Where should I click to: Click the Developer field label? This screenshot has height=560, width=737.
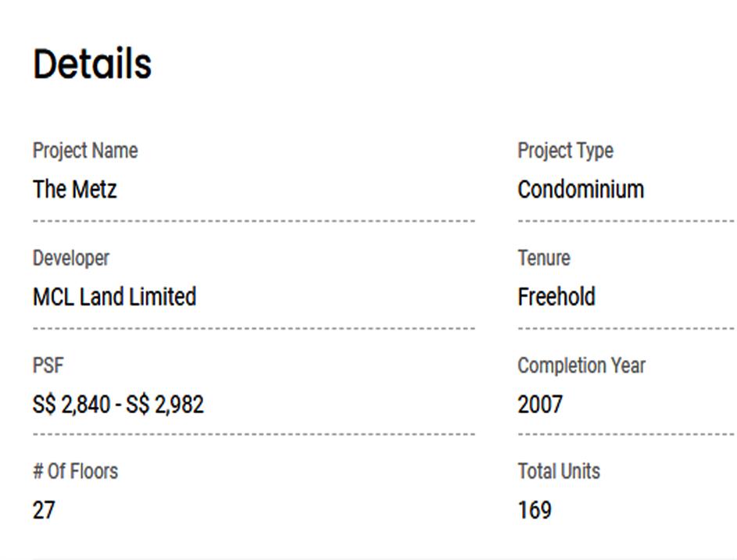[x=71, y=259]
